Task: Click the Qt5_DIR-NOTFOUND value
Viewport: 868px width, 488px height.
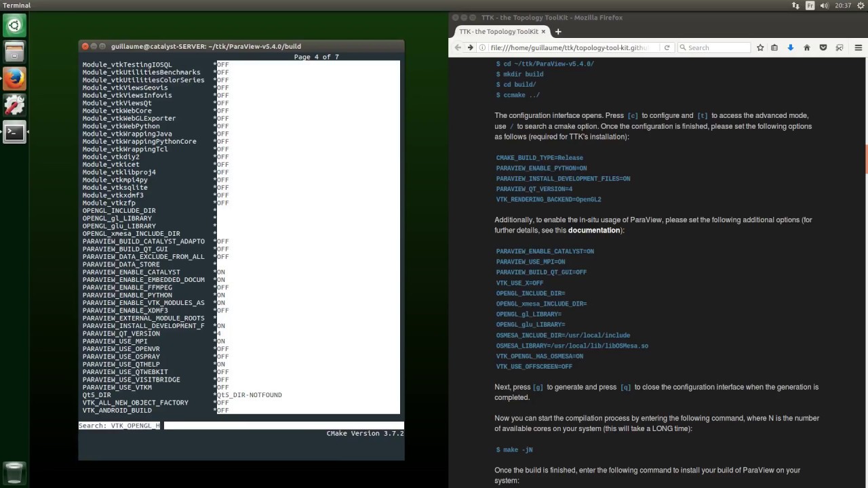Action: 249,395
